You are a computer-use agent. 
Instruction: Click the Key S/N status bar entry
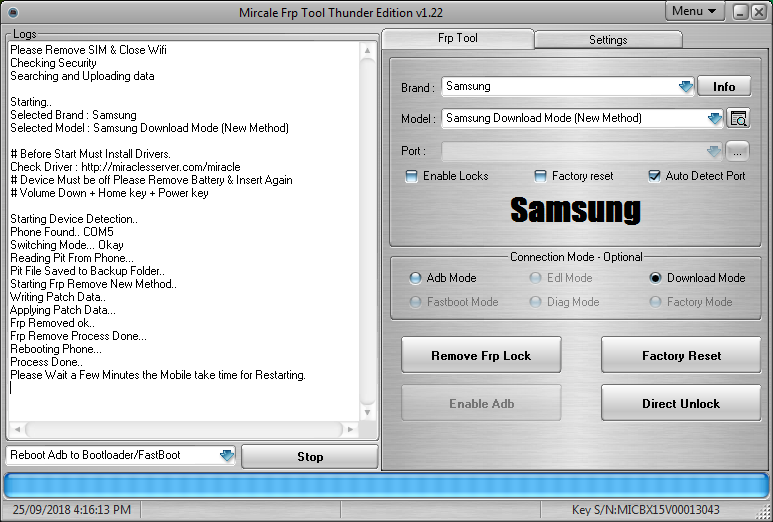tap(645, 510)
